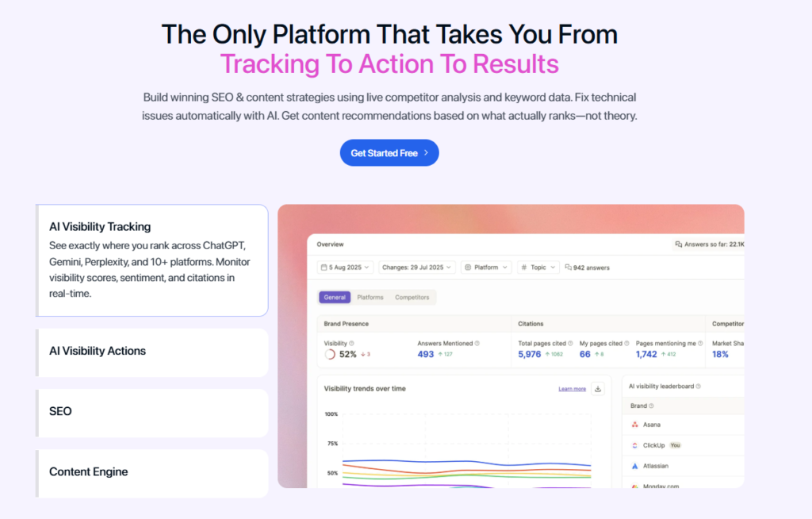
Task: Click the Answers so far chat icon
Action: (679, 244)
